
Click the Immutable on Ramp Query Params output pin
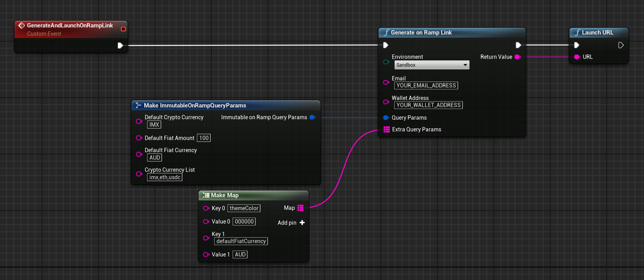tap(312, 117)
